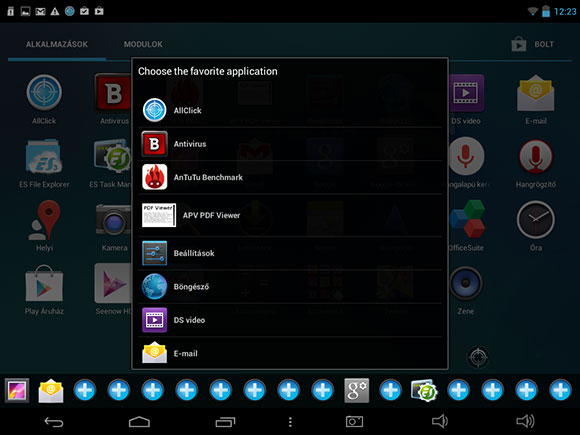The width and height of the screenshot is (580, 435).
Task: Tap the volume up button in navigation bar
Action: click(525, 421)
